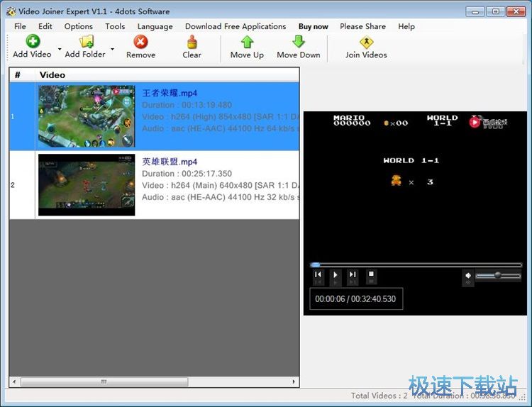This screenshot has height=407, width=532.
Task: Click the preview seek bar
Action: point(416,264)
